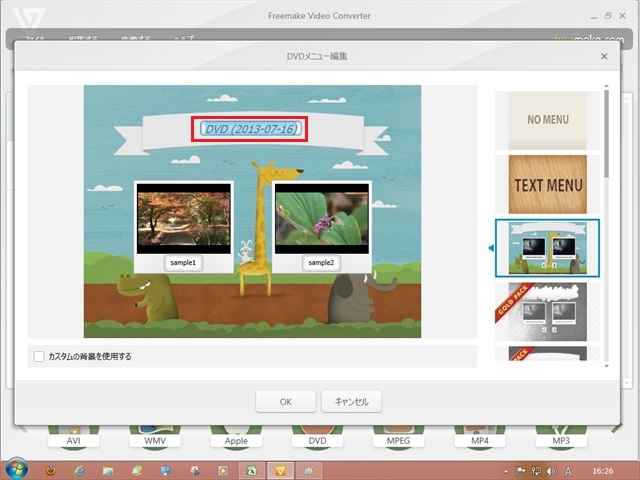Edit the sample1 caption label

(x=183, y=263)
